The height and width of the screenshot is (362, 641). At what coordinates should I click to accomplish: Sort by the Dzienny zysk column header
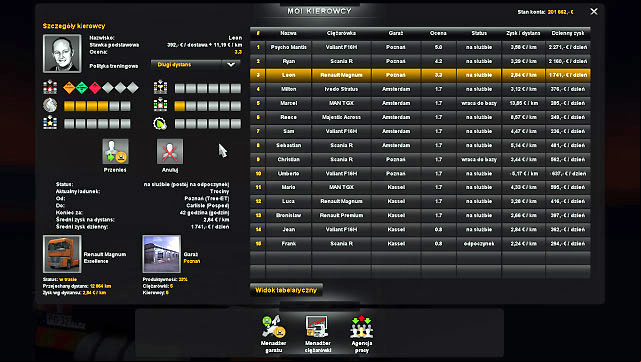point(568,33)
